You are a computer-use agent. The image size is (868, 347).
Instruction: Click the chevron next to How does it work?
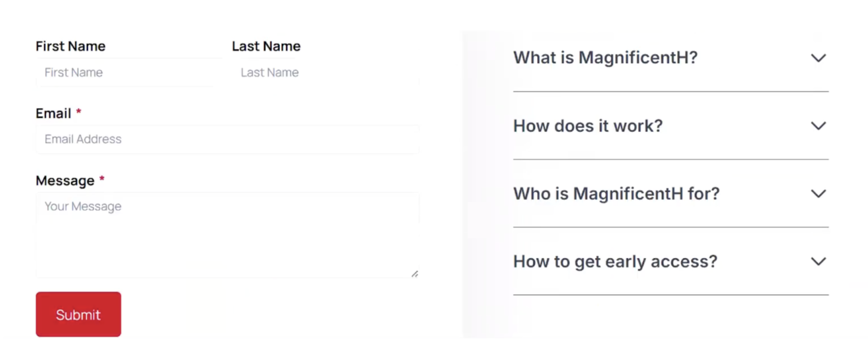[818, 126]
